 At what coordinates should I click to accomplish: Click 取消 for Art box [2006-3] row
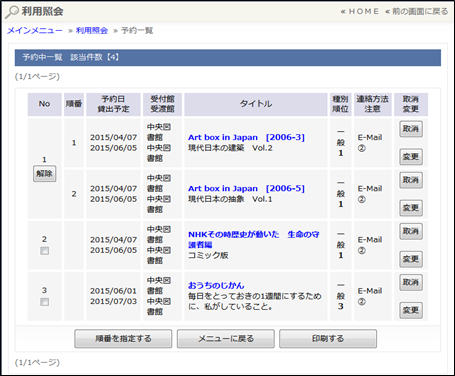pos(411,129)
